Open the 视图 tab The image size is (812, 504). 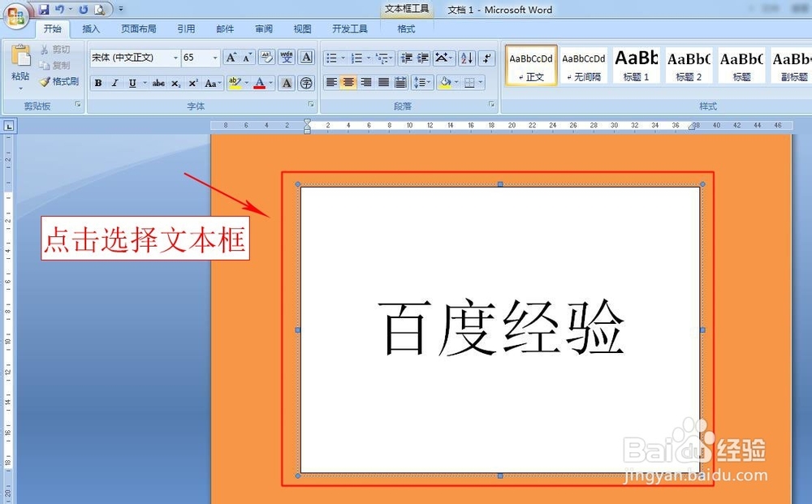tap(302, 29)
